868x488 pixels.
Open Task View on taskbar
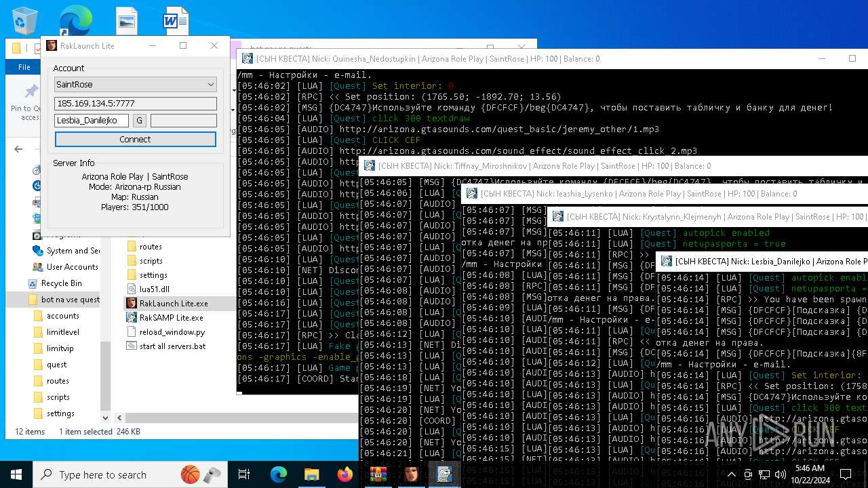tap(244, 474)
